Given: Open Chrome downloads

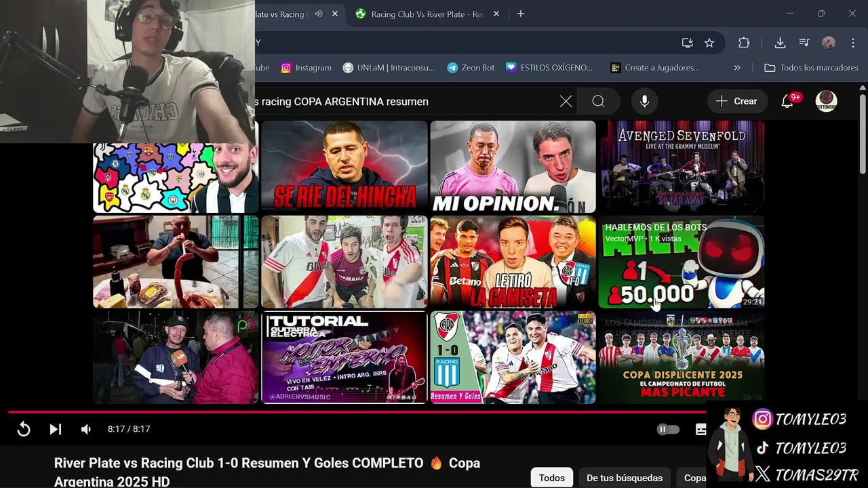Looking at the screenshot, I should (x=780, y=43).
